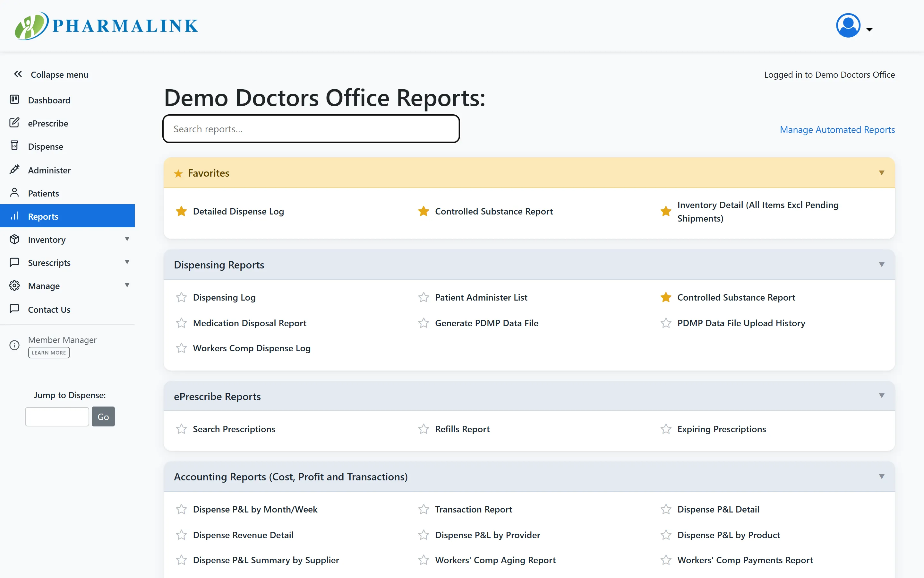Open Dashboard from the sidebar

[49, 100]
